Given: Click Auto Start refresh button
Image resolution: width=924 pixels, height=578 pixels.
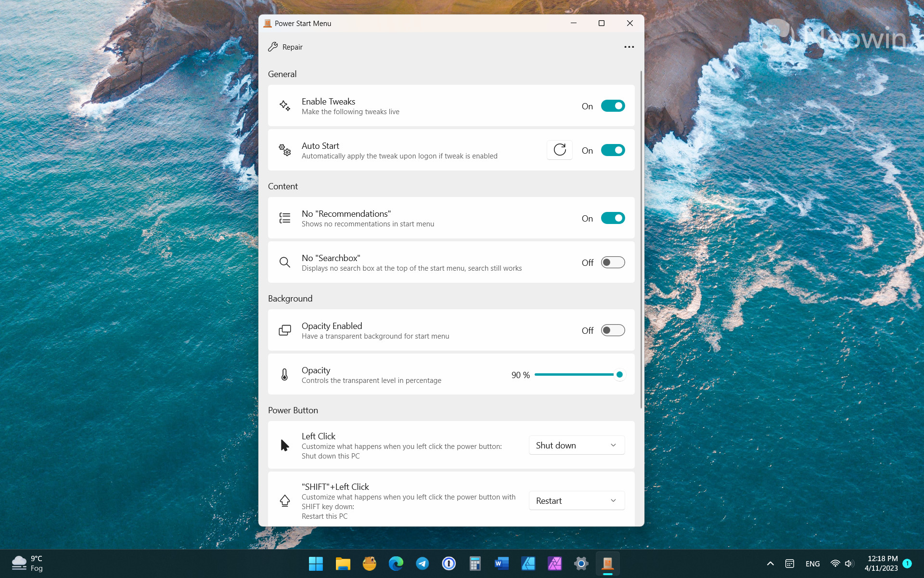Looking at the screenshot, I should click(559, 150).
